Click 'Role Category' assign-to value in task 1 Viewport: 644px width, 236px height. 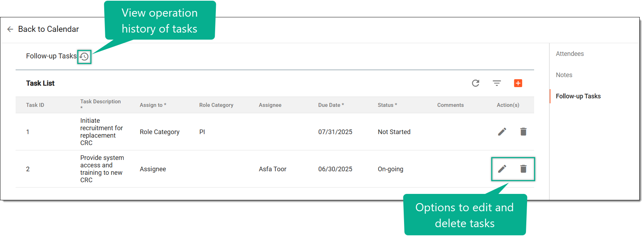tap(159, 132)
